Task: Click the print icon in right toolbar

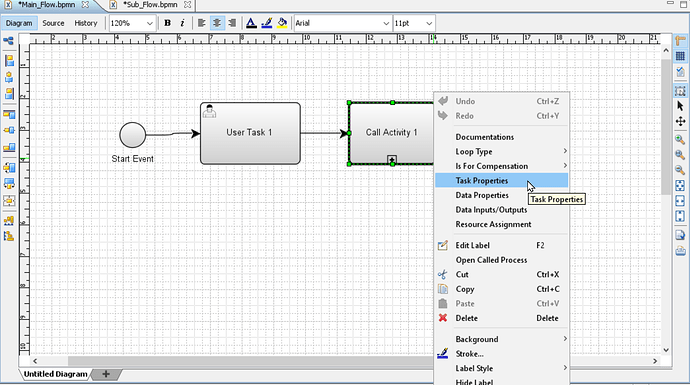Action: [680, 251]
